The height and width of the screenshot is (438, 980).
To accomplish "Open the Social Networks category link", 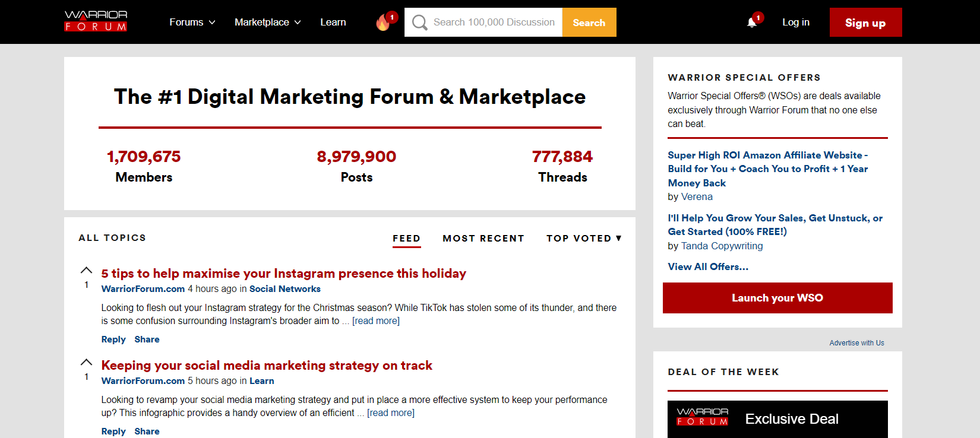I will coord(284,289).
